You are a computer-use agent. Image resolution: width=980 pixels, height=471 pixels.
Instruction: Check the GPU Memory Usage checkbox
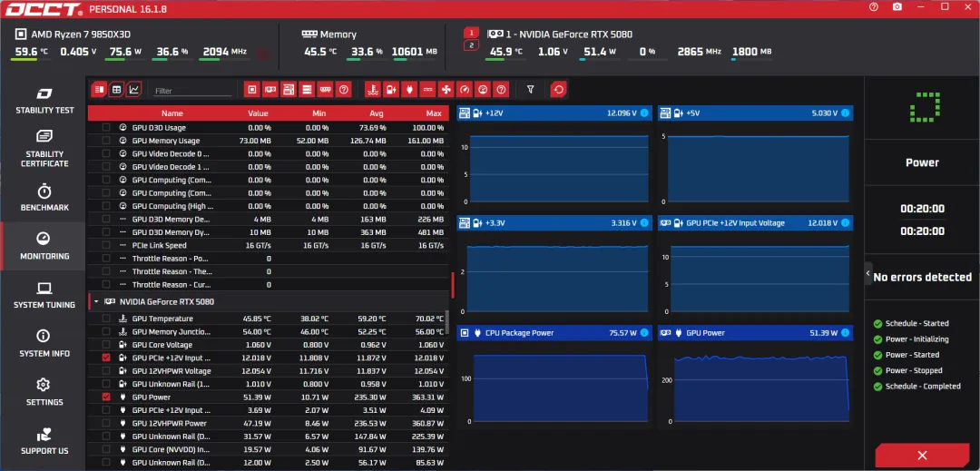[106, 141]
